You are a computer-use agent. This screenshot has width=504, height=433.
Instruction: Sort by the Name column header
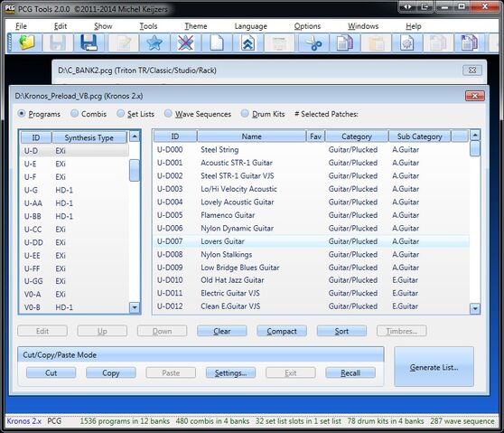[x=251, y=136]
